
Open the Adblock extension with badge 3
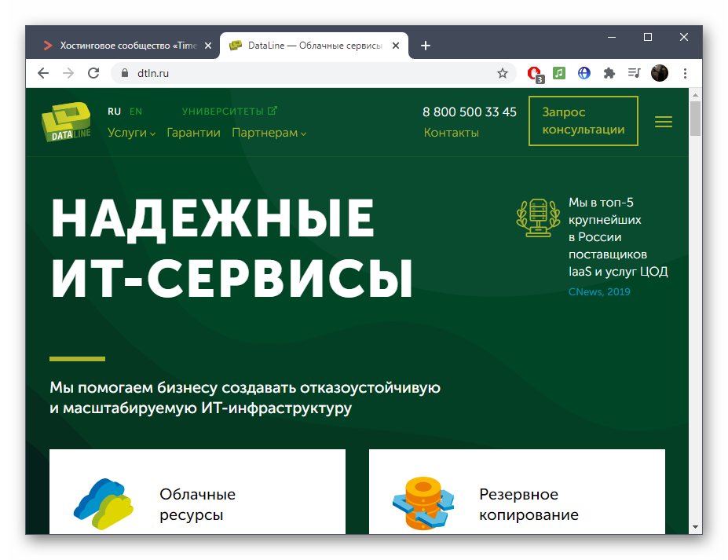[x=533, y=73]
